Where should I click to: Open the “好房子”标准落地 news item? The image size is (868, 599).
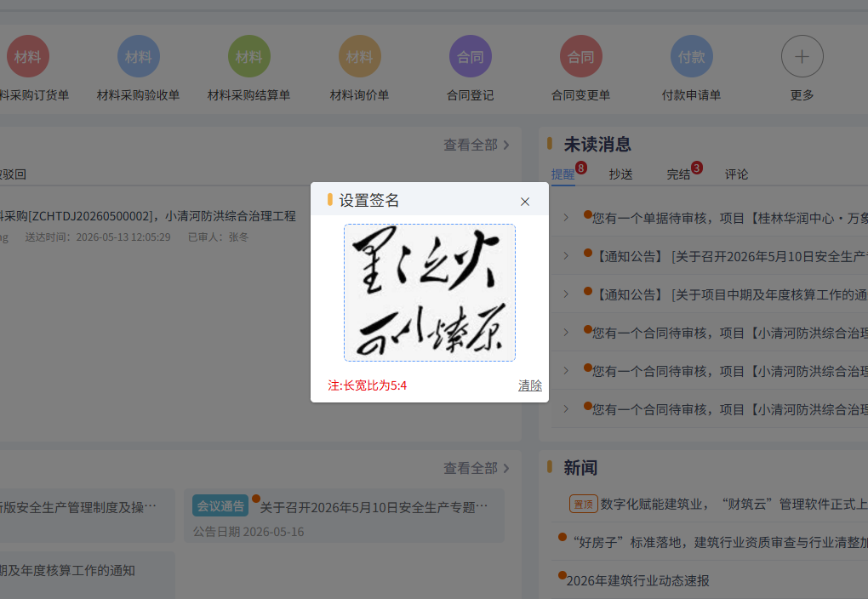[720, 543]
